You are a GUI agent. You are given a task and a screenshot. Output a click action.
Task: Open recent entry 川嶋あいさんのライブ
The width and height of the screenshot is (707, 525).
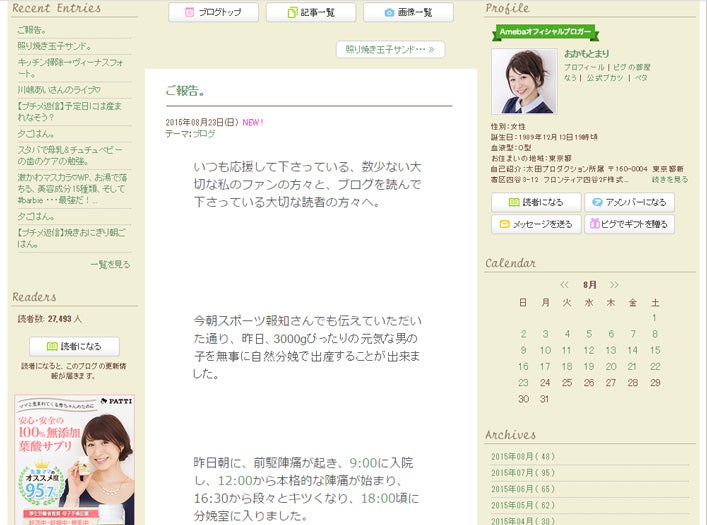point(59,90)
